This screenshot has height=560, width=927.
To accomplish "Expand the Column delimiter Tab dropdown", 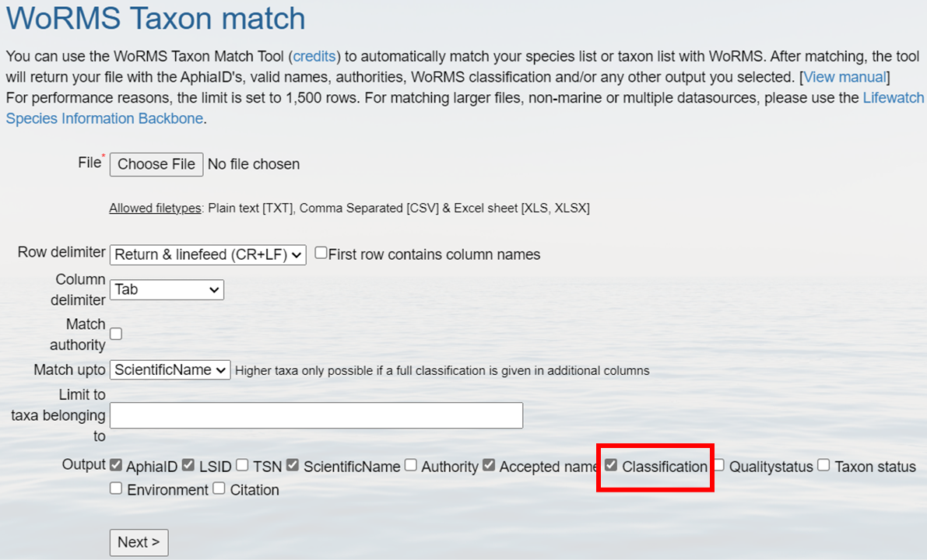I will [x=167, y=289].
